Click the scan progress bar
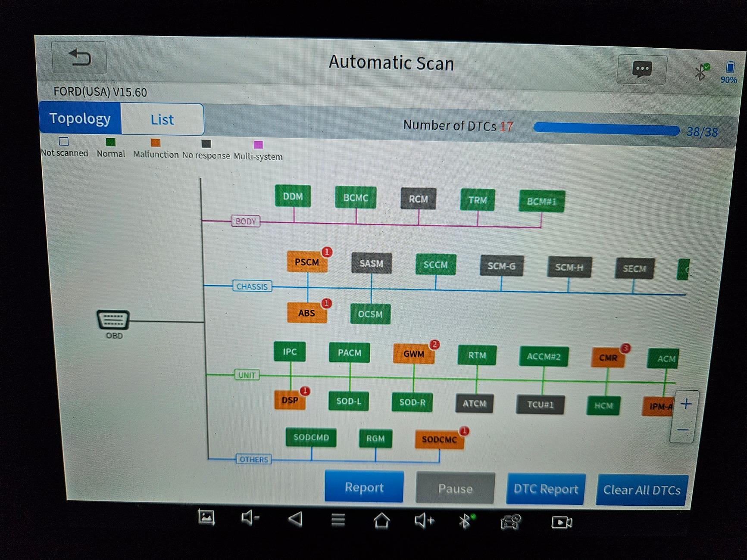747x560 pixels. point(606,129)
